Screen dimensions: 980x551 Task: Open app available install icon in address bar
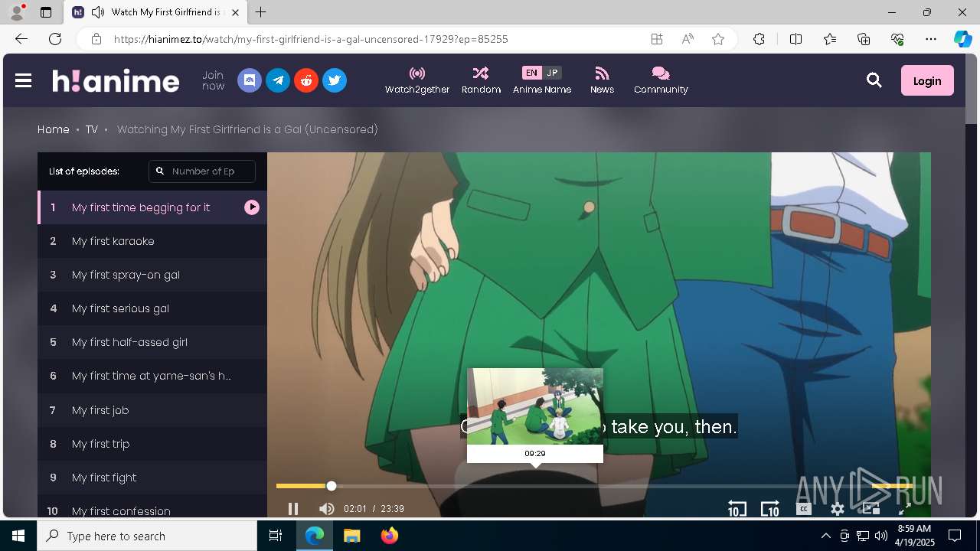tap(657, 39)
